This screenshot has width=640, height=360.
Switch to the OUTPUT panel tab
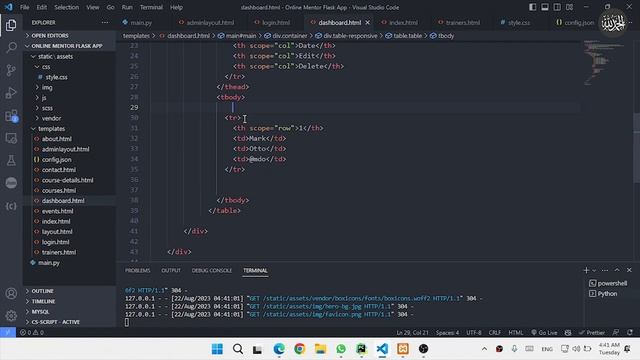pos(171,270)
